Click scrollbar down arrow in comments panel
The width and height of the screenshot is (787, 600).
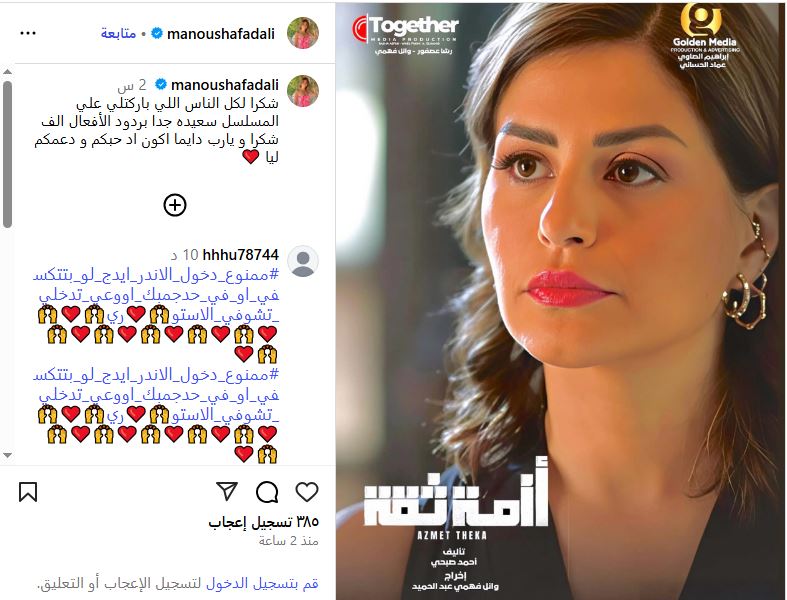7,455
